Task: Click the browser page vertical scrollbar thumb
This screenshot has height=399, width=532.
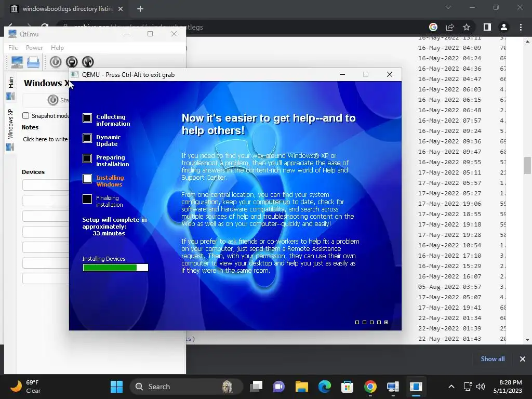Action: (x=527, y=165)
